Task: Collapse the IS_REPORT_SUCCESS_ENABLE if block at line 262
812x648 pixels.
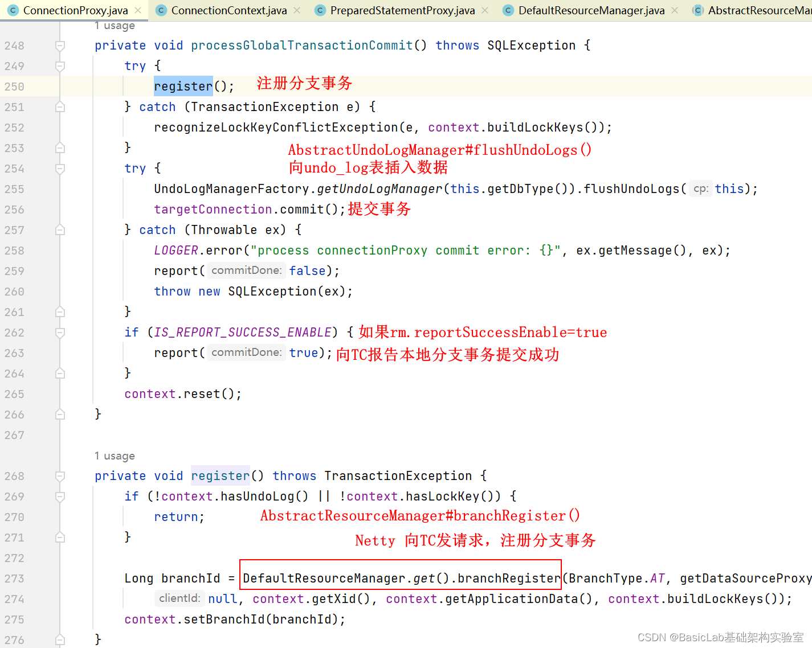Action: pyautogui.click(x=60, y=333)
